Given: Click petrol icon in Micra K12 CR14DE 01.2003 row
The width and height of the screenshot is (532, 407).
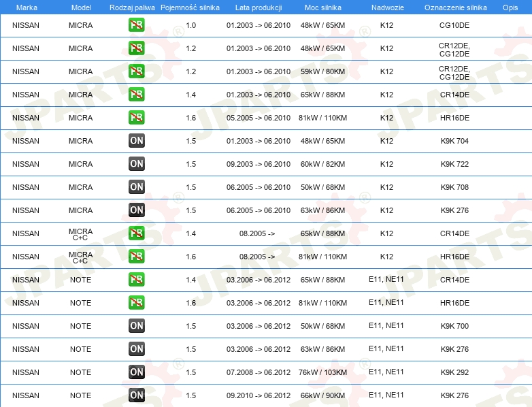Looking at the screenshot, I should tap(136, 95).
